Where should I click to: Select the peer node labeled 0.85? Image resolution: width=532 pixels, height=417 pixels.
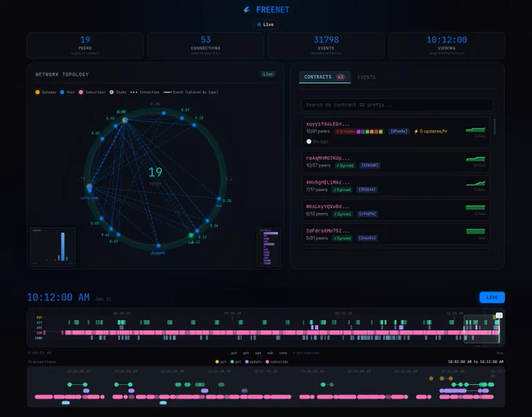click(102, 138)
